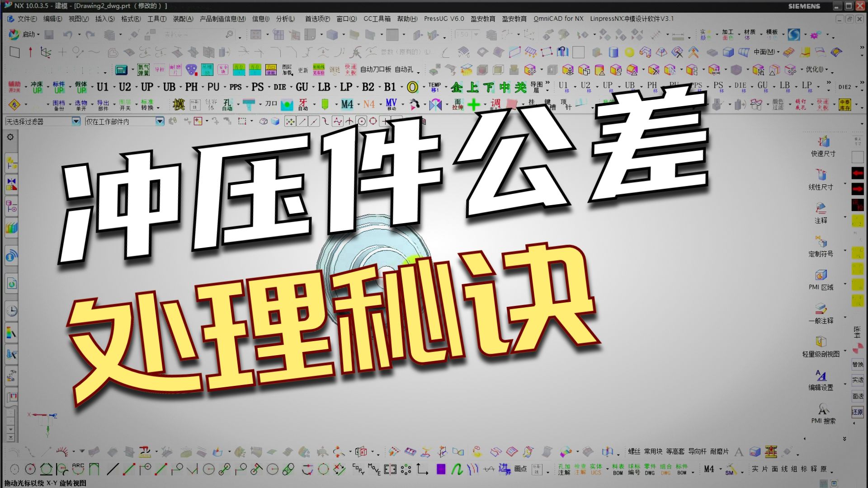Image resolution: width=868 pixels, height=488 pixels.
Task: Click the history clock sidebar tab
Action: 11,311
